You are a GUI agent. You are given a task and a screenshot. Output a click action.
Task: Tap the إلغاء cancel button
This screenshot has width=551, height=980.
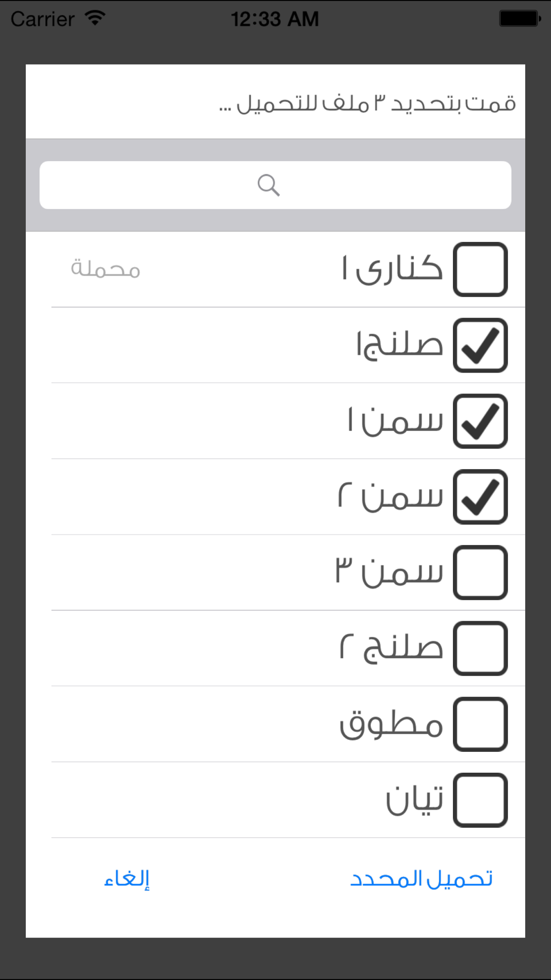tap(127, 879)
